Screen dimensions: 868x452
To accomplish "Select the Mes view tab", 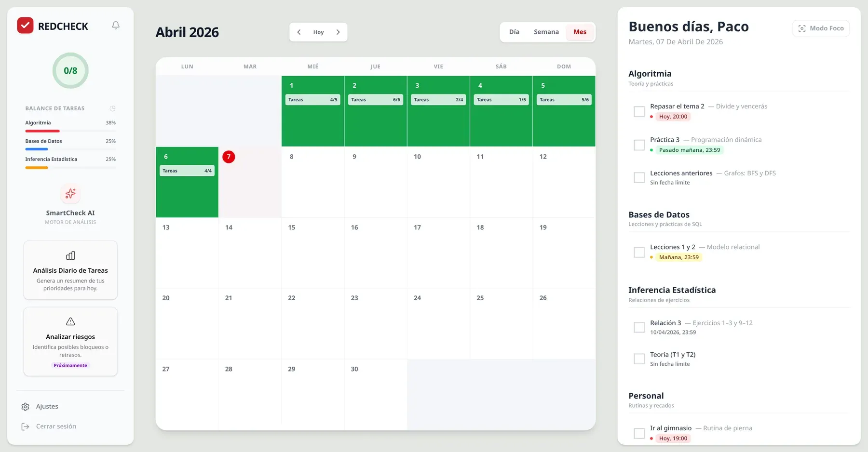I will pyautogui.click(x=580, y=32).
